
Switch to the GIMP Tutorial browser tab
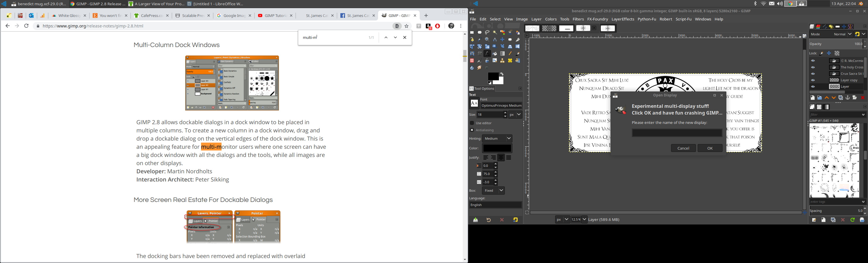coord(275,16)
